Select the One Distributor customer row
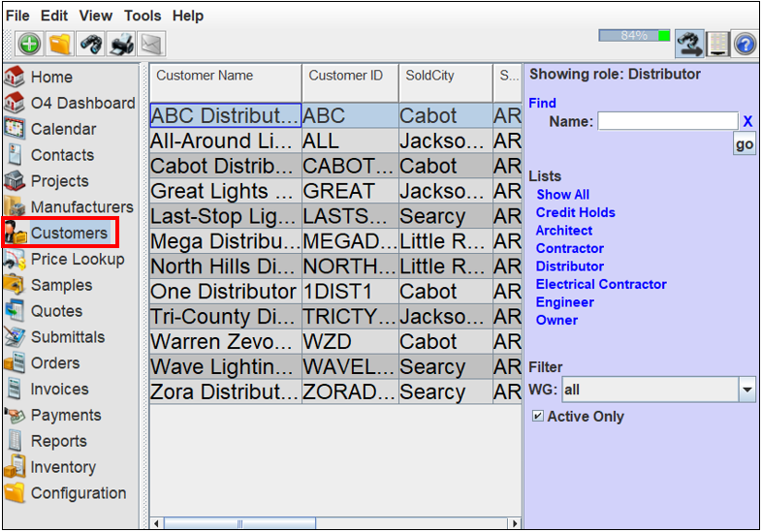The image size is (762, 532). (x=335, y=292)
